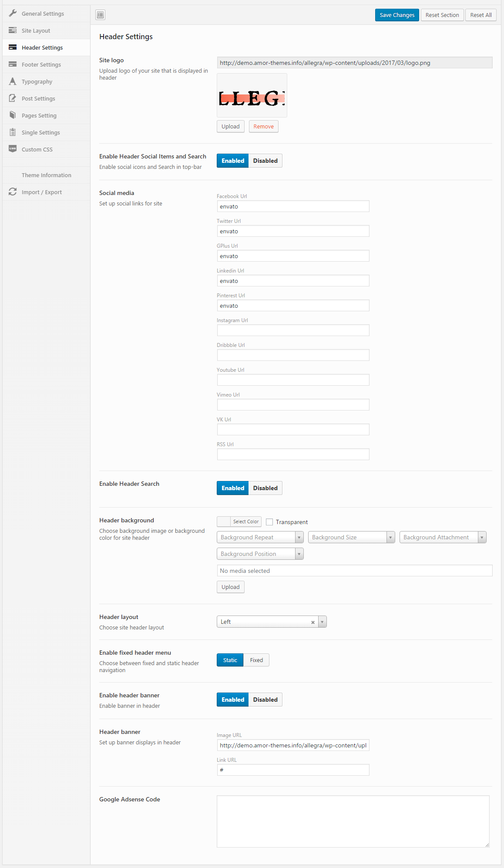This screenshot has height=868, width=504.
Task: Click the Typography letter icon
Action: [13, 81]
